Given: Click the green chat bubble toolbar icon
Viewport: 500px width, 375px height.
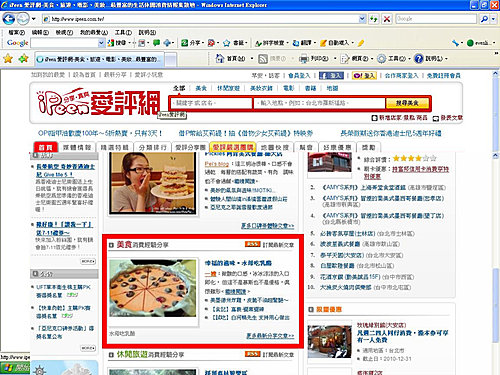Looking at the screenshot, I should (156, 43).
